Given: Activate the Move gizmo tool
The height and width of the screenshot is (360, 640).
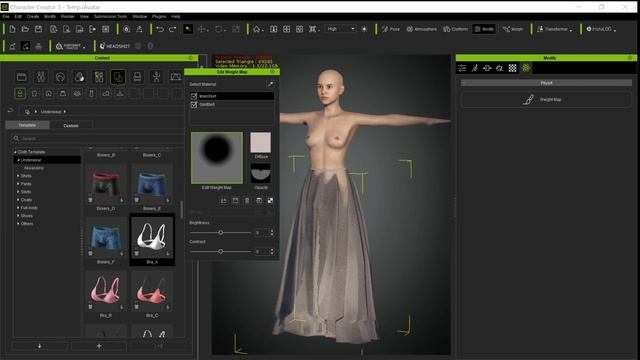Looking at the screenshot, I should click(x=202, y=29).
